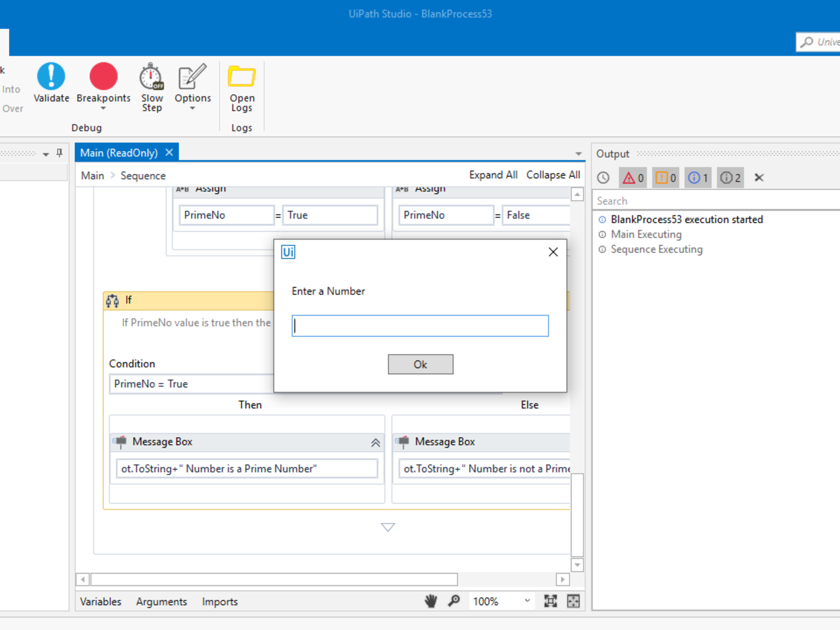840x630 pixels.
Task: Click the Overview toggle icon
Action: [574, 600]
